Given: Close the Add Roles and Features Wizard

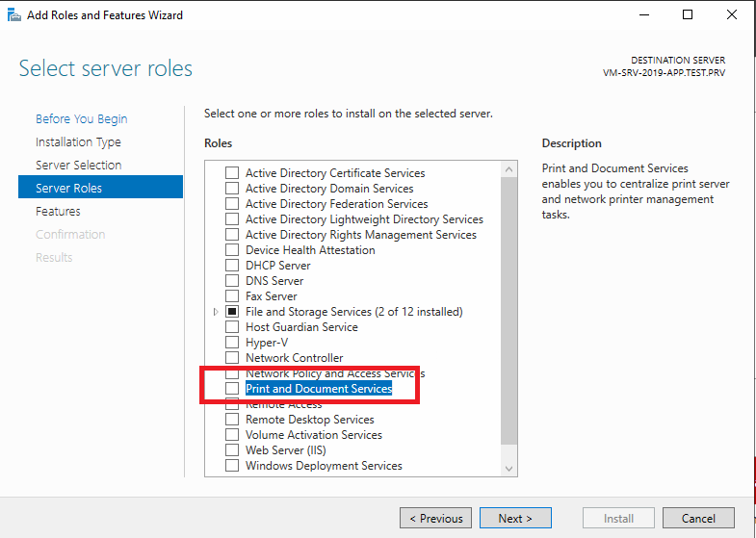Looking at the screenshot, I should tap(731, 15).
